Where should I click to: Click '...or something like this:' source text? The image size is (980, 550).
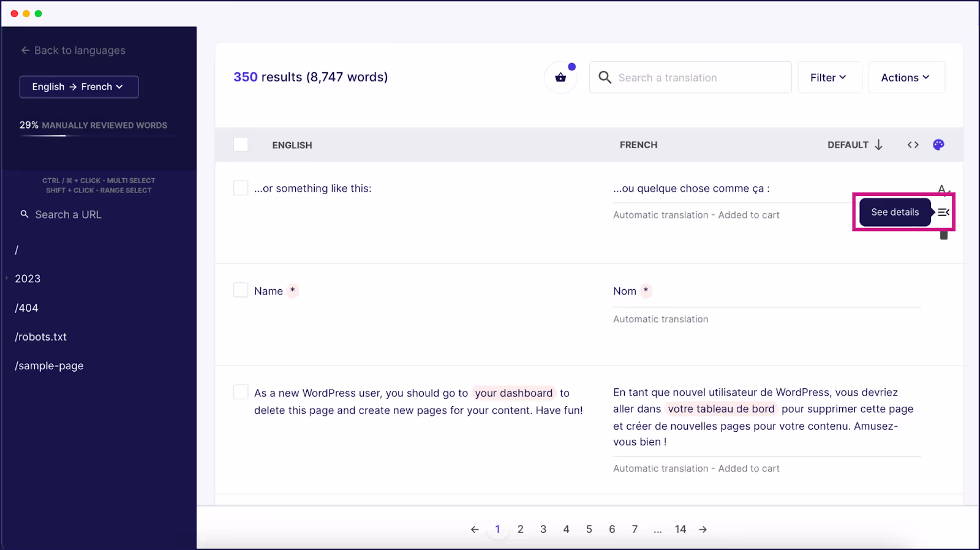click(x=313, y=189)
